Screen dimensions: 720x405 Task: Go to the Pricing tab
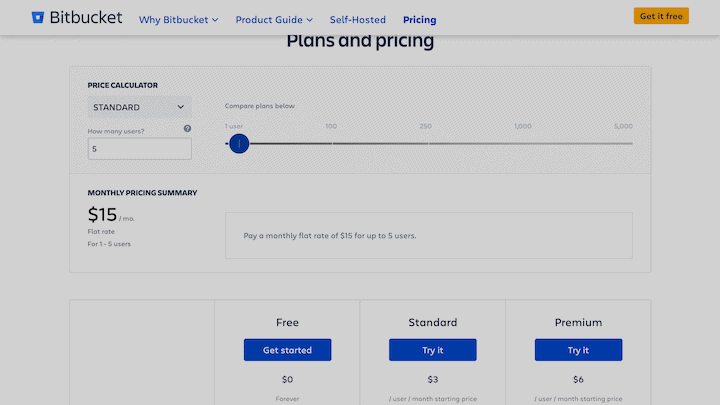click(x=420, y=20)
